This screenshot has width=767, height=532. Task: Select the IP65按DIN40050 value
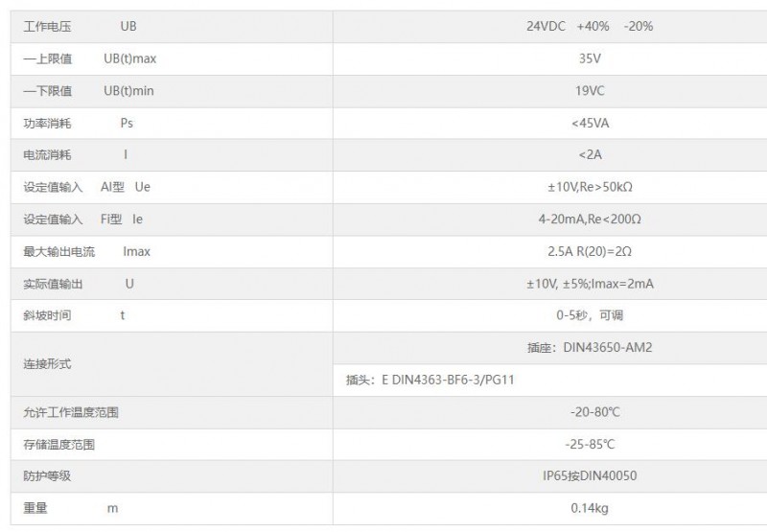coord(590,475)
